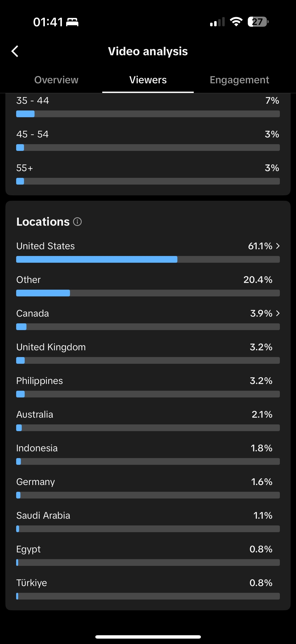Tap the 35 - 44 age bar
The image size is (296, 644).
[x=148, y=114]
